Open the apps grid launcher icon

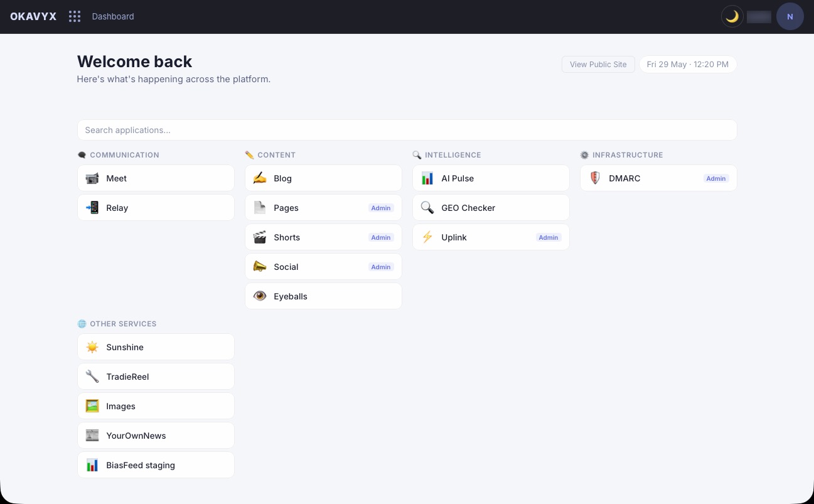tap(75, 16)
